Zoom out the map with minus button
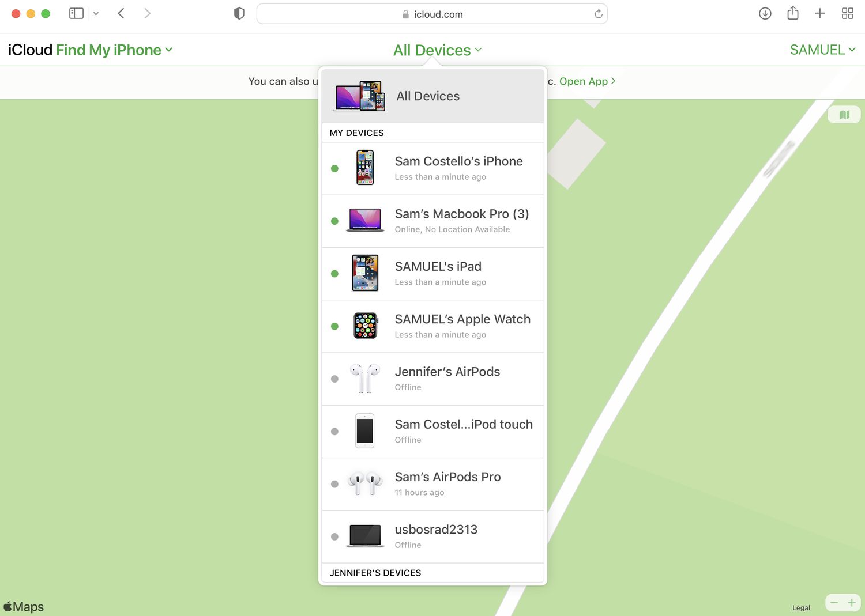 point(834,603)
